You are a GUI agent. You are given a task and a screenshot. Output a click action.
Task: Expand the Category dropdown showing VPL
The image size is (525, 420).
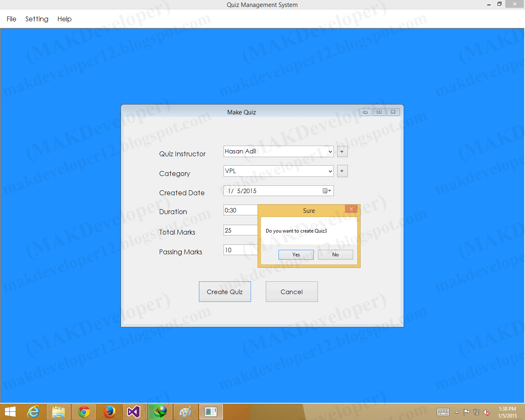pyautogui.click(x=331, y=171)
